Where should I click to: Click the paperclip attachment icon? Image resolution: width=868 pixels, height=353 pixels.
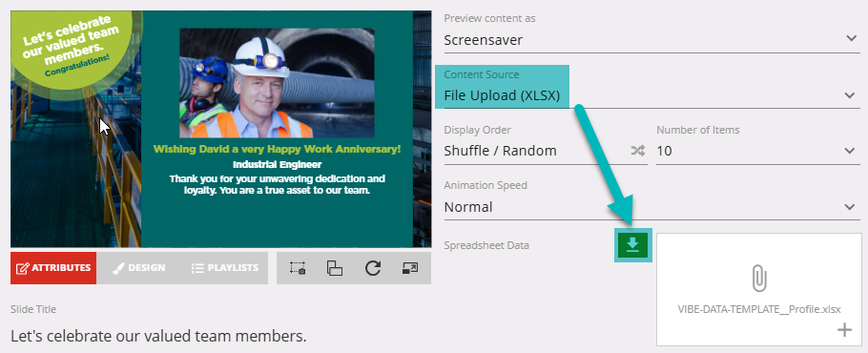click(759, 279)
